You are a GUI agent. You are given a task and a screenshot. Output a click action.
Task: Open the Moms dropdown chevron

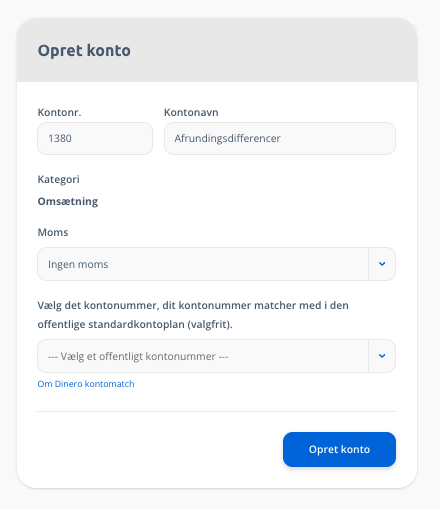tap(382, 264)
